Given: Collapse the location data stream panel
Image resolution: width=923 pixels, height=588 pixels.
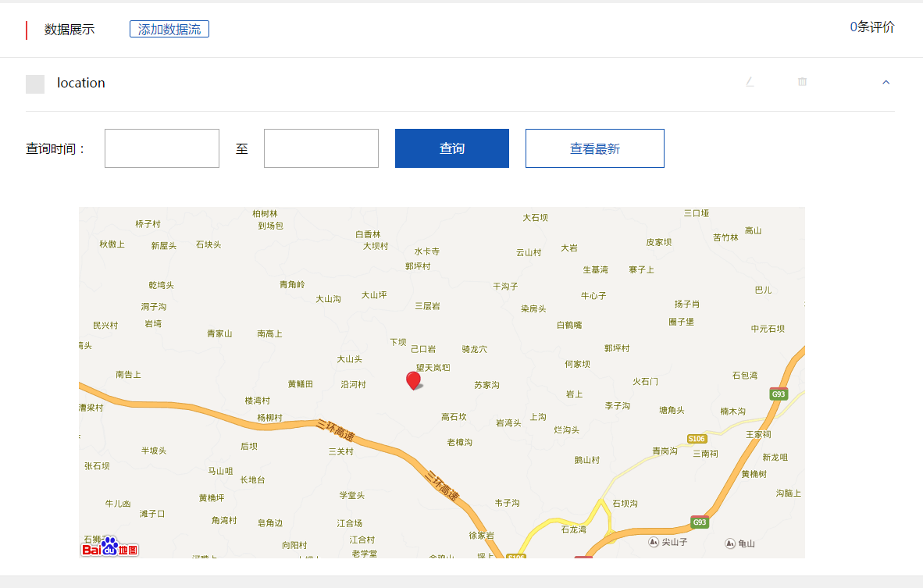Looking at the screenshot, I should [x=886, y=82].
